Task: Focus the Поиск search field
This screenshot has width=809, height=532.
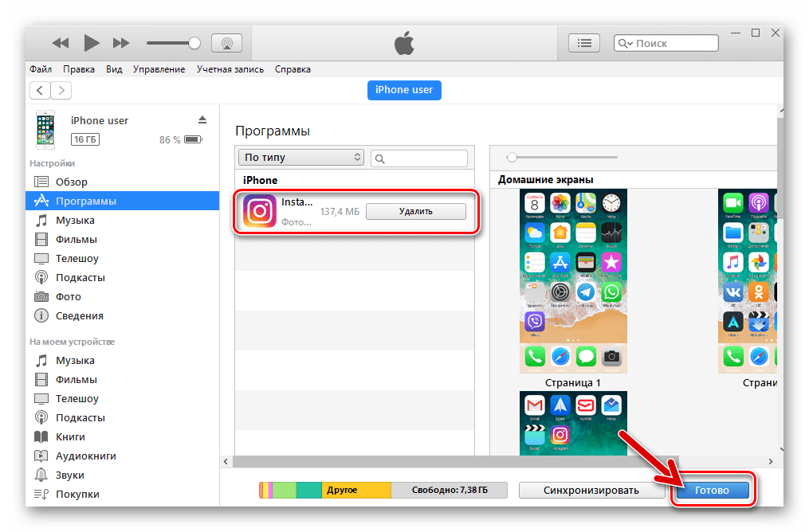Action: 666,43
